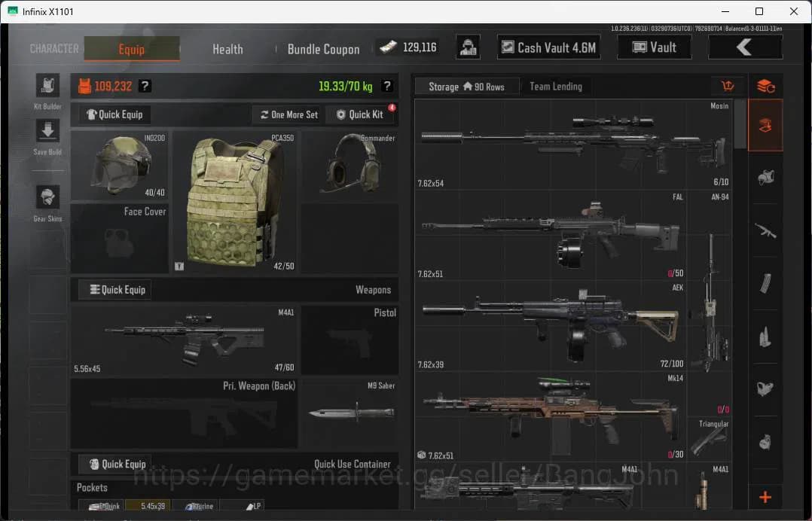812x521 pixels.
Task: Open the Team Lending tab
Action: tap(556, 87)
